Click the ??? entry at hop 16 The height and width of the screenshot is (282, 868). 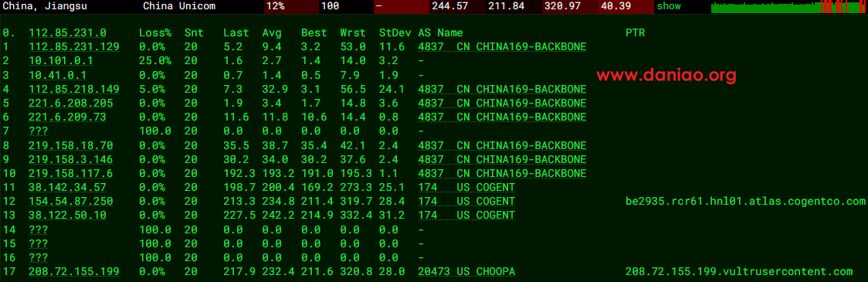pyautogui.click(x=38, y=257)
